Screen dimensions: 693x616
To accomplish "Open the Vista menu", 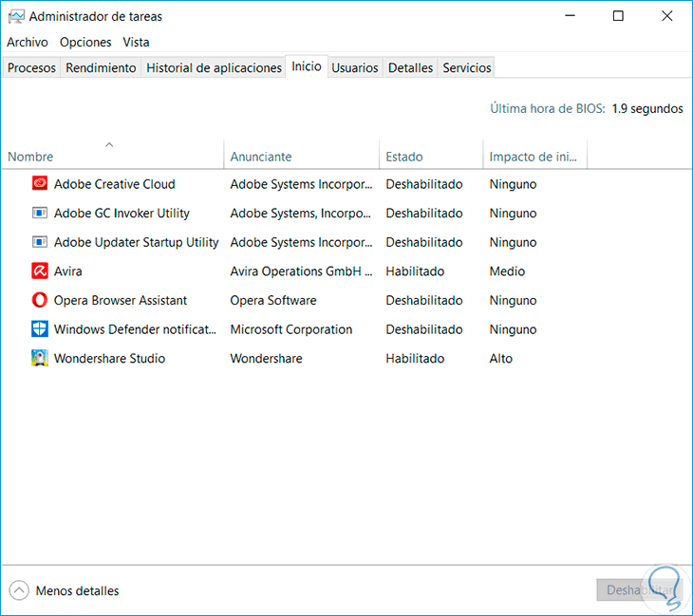I will [136, 43].
